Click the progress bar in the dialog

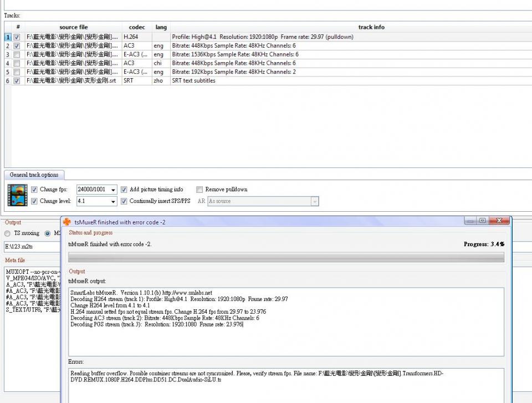click(285, 257)
